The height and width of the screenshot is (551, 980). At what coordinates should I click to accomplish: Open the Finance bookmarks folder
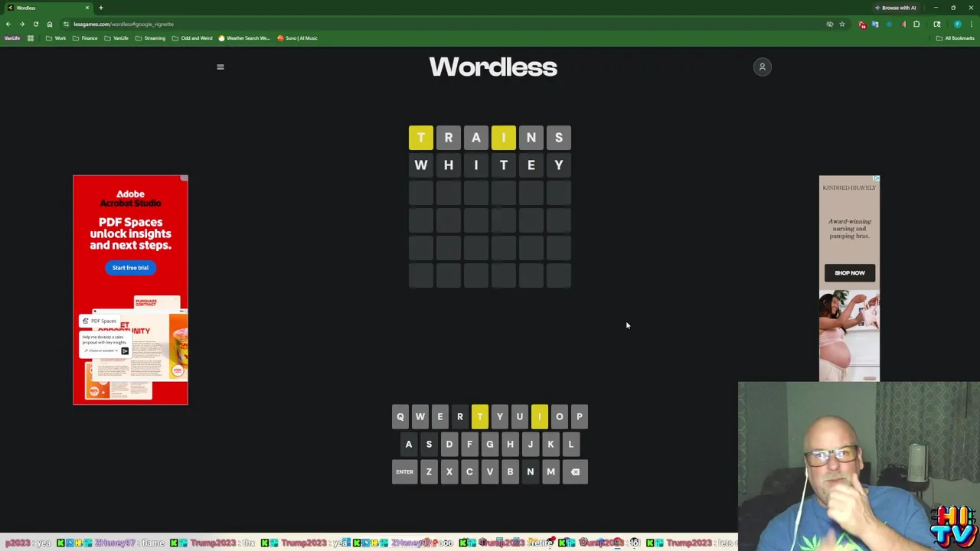[x=85, y=38]
